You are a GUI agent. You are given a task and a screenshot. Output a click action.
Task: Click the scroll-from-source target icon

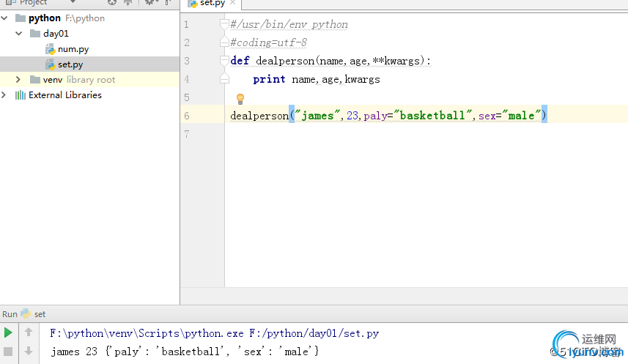112,2
